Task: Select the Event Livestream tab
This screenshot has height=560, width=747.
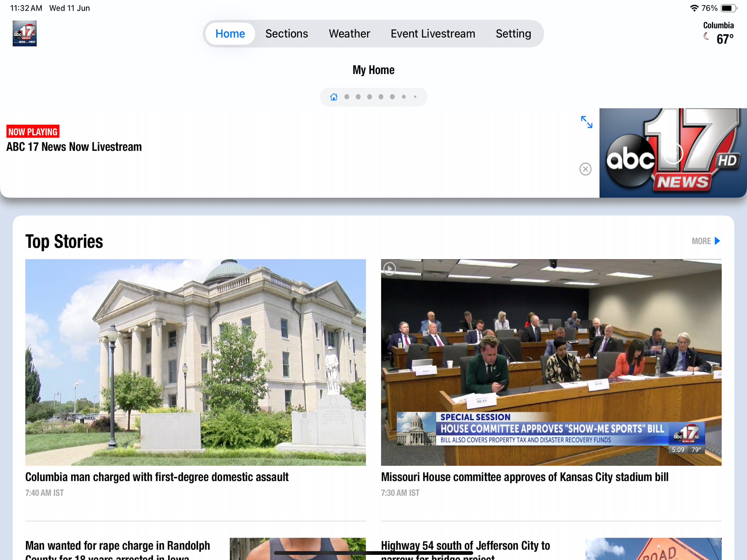Action: point(433,34)
